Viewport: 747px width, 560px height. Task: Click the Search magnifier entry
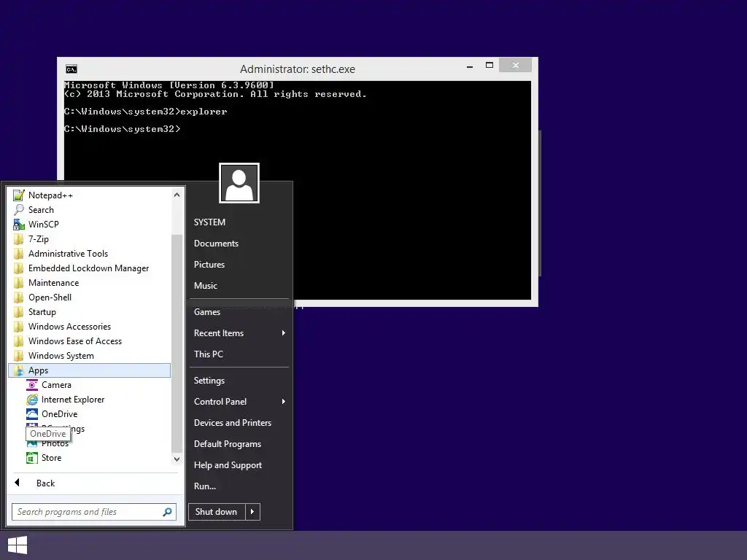90,209
